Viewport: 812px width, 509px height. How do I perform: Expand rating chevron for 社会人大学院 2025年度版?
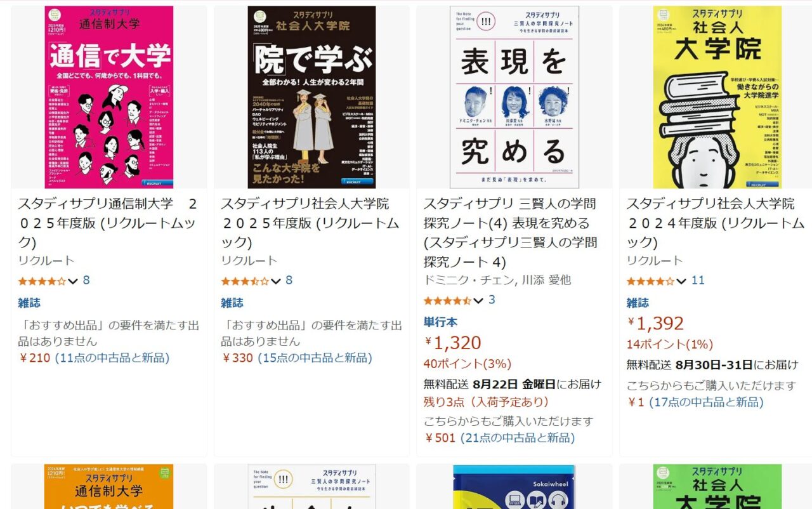point(276,281)
